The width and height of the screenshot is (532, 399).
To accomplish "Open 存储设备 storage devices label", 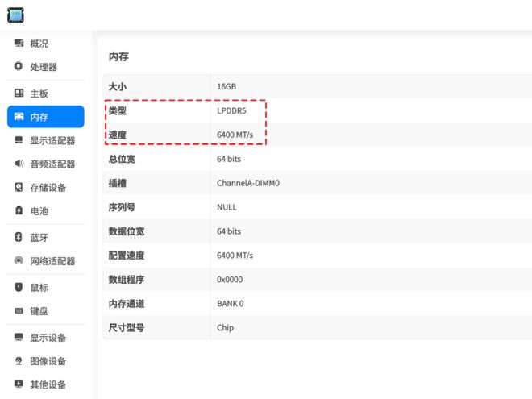I will click(x=48, y=188).
